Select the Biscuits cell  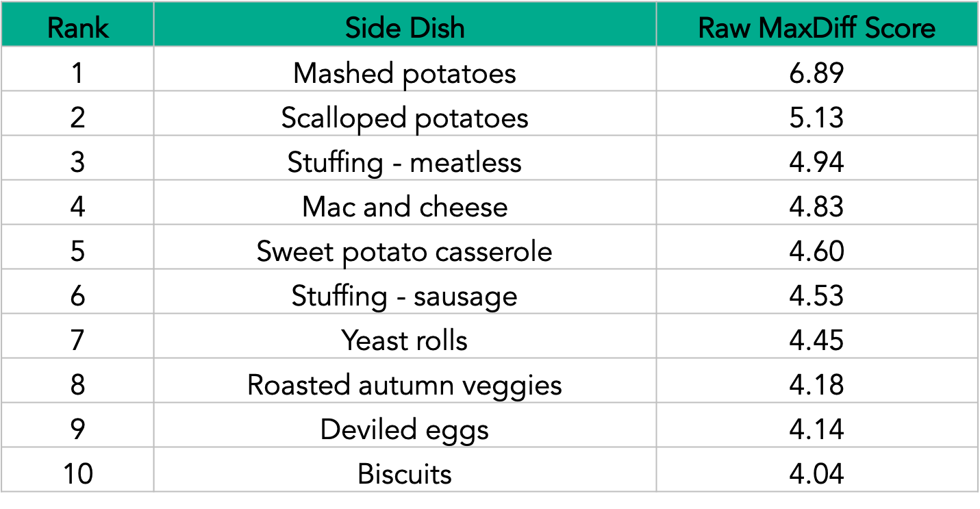pos(405,474)
